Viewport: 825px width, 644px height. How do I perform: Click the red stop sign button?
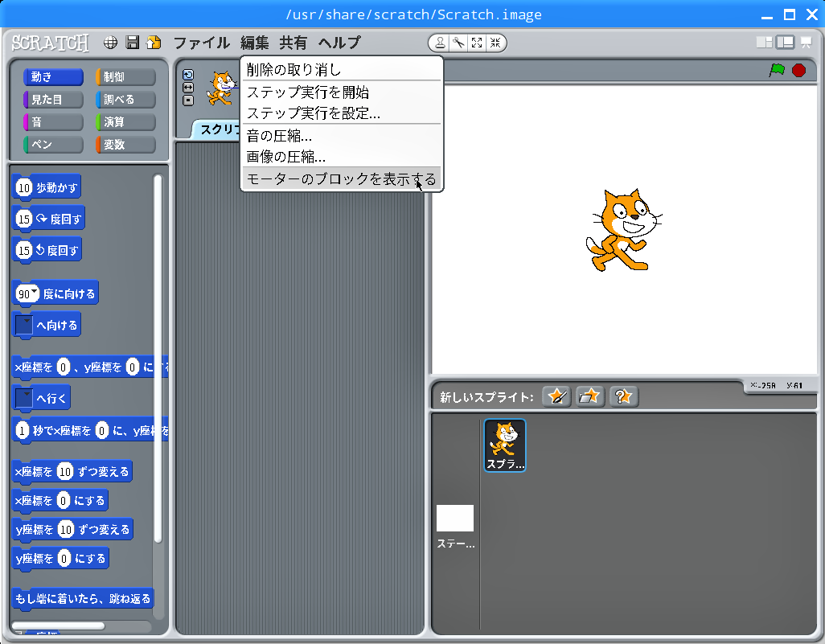click(x=798, y=70)
